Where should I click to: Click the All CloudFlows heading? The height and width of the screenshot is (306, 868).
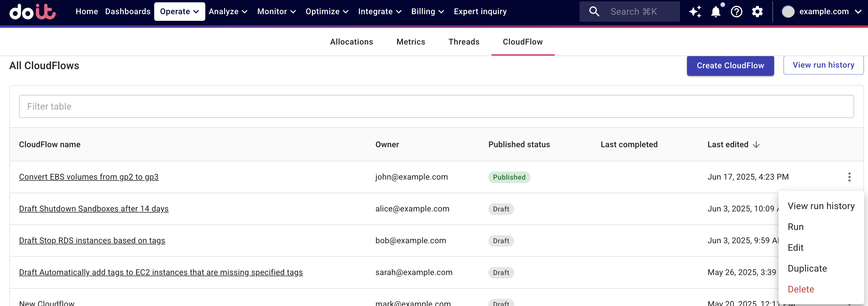coord(44,65)
